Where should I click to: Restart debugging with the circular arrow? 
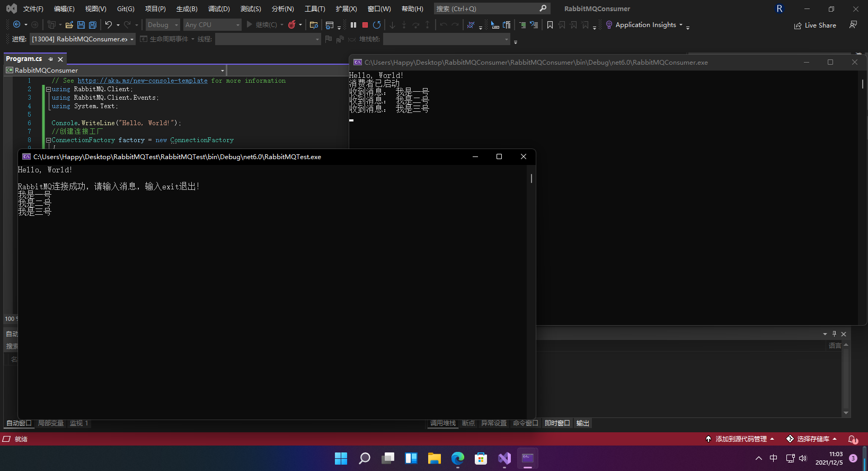point(377,25)
